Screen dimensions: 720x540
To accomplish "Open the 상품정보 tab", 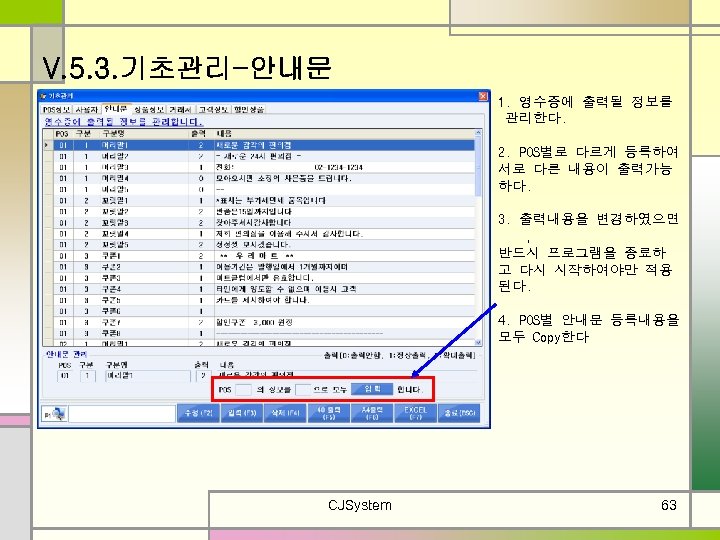I will 149,110.
